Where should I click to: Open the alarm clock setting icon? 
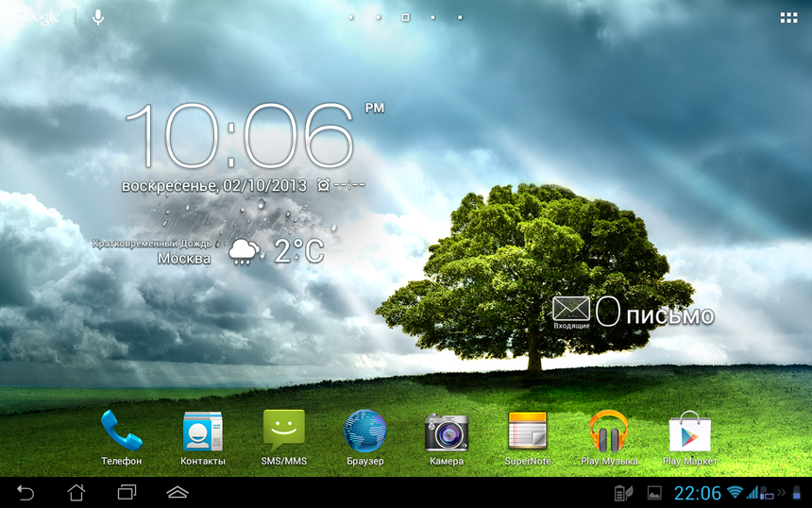pyautogui.click(x=324, y=185)
